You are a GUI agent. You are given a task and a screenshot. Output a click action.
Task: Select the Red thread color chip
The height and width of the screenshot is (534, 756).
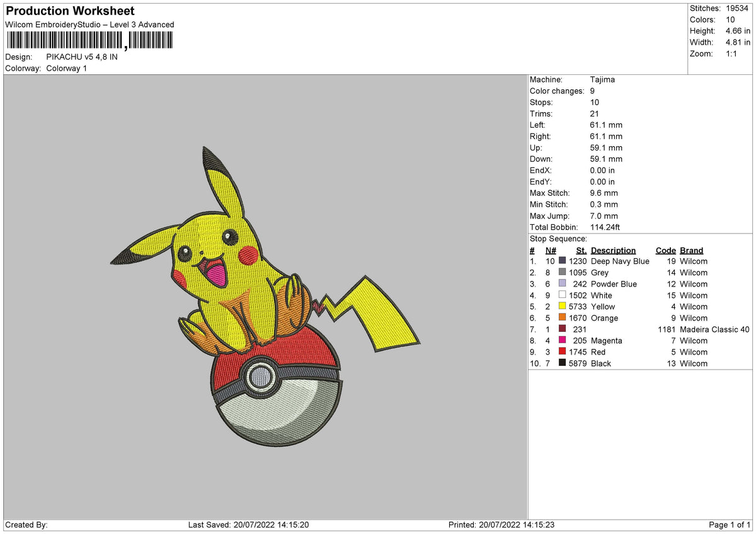563,352
